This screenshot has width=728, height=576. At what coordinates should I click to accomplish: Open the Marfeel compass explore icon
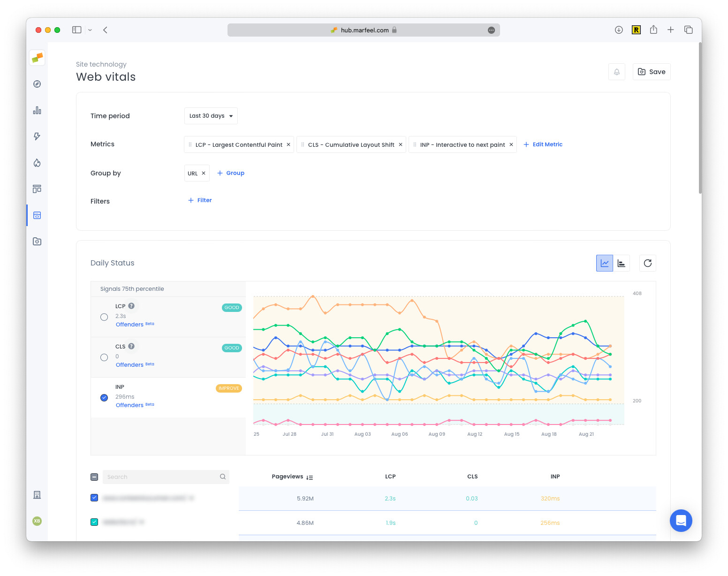click(x=37, y=84)
